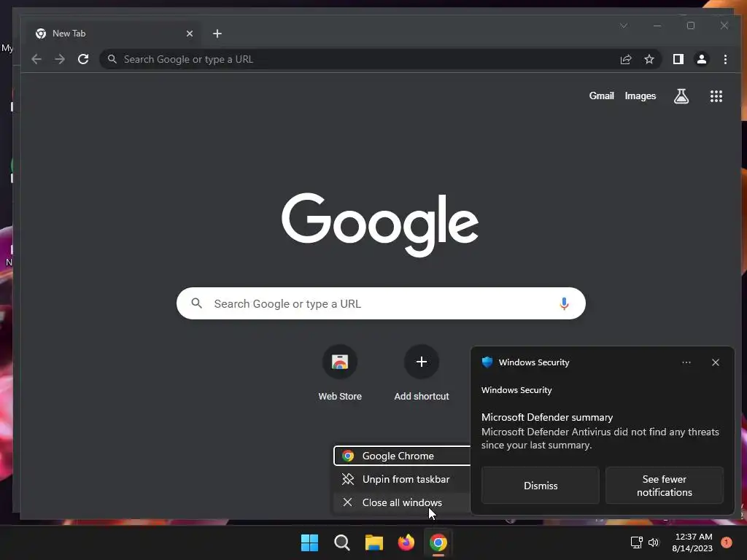Open the clock and date panel
The width and height of the screenshot is (747, 560).
tap(693, 542)
